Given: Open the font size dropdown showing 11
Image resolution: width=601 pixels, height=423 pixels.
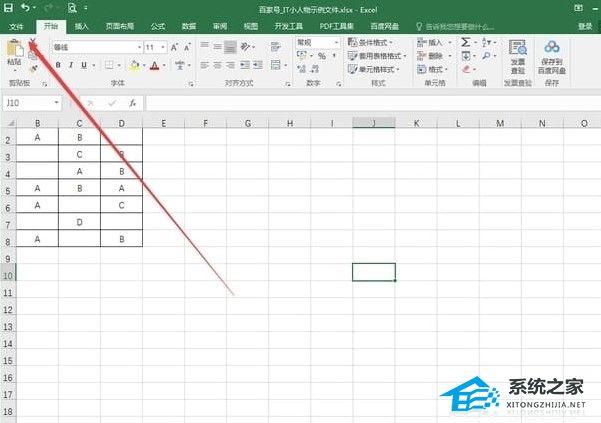Looking at the screenshot, I should [x=163, y=47].
